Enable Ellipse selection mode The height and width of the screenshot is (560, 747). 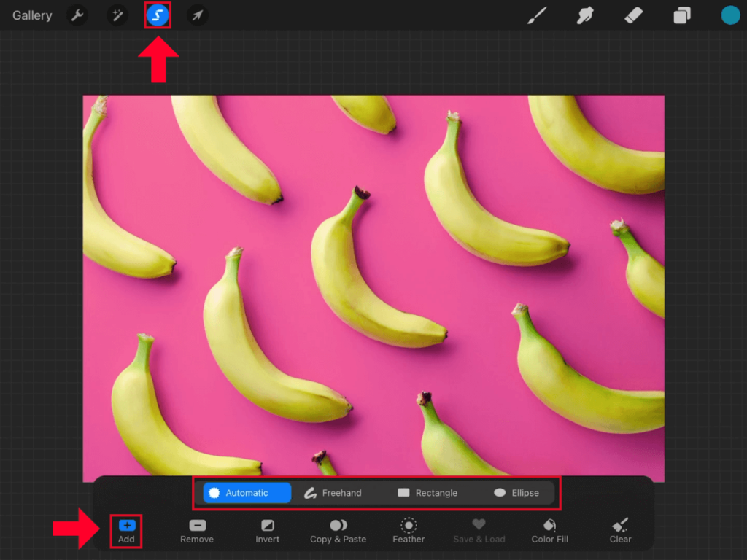[x=517, y=492]
